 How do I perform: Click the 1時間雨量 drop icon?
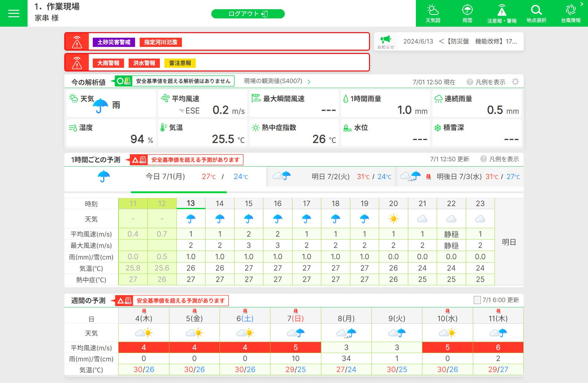pyautogui.click(x=346, y=98)
